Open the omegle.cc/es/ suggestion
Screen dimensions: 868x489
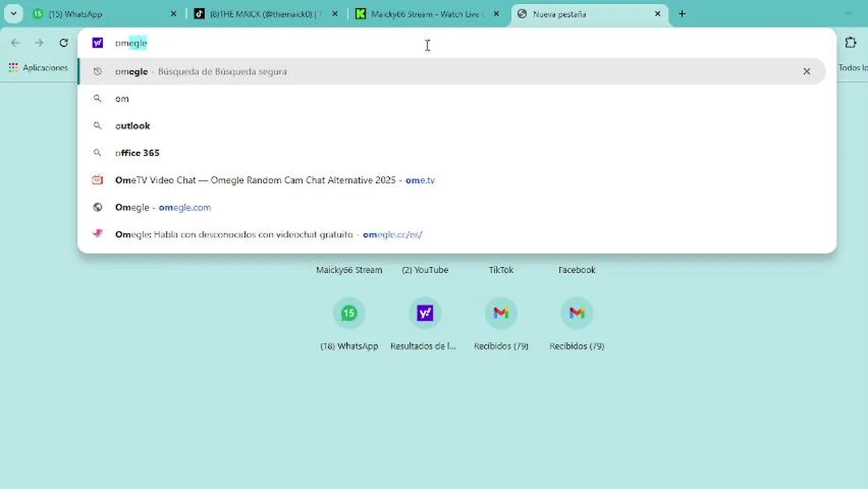(452, 234)
